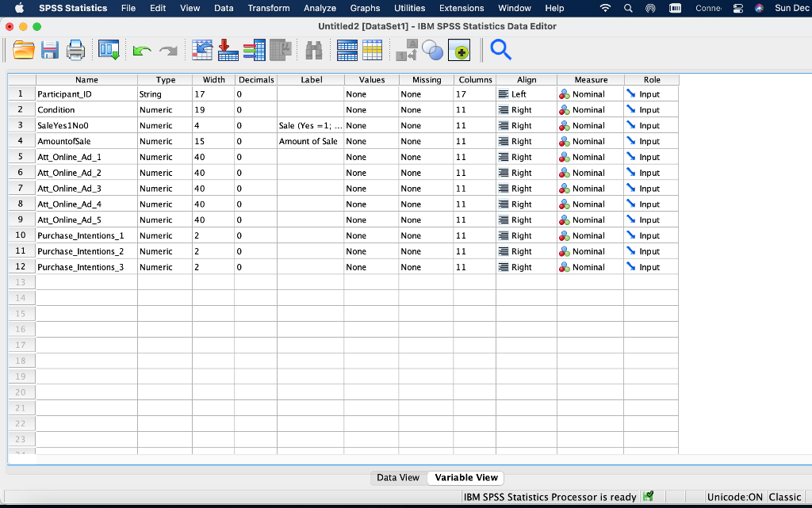812x508 pixels.
Task: Click the Run Descriptive Statistics icon
Action: pos(281,50)
